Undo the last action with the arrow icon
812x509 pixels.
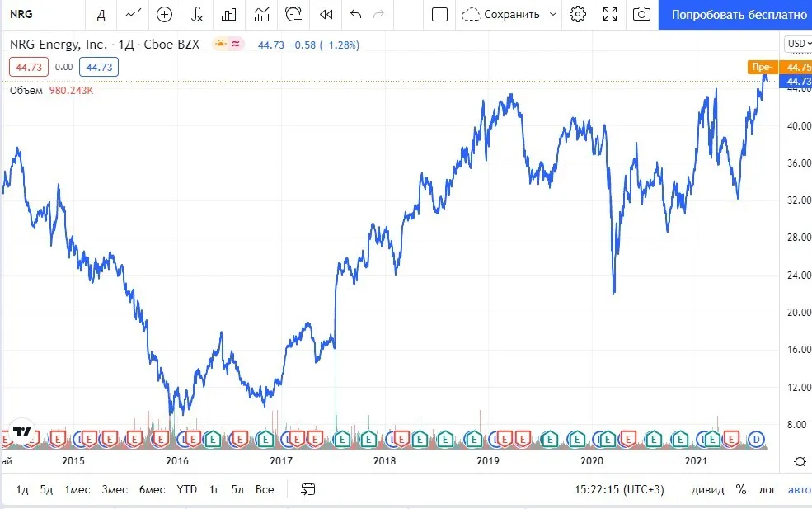click(x=355, y=14)
